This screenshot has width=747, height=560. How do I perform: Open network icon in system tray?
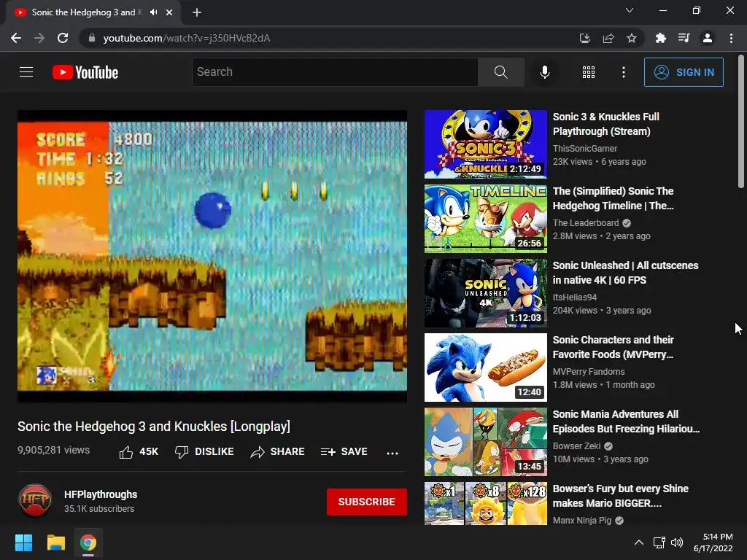659,542
